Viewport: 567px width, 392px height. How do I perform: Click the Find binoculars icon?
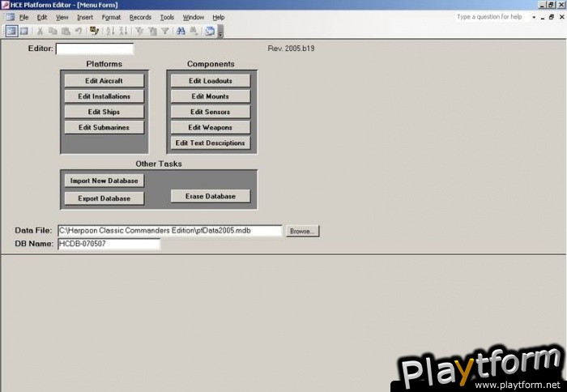tap(181, 31)
